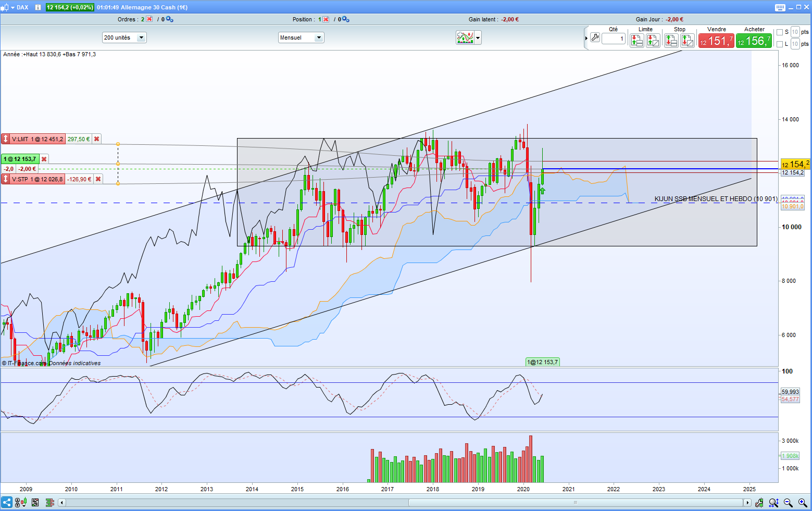Click the 1 @ 12 153,7 position label
The height and width of the screenshot is (511, 812).
[20, 159]
